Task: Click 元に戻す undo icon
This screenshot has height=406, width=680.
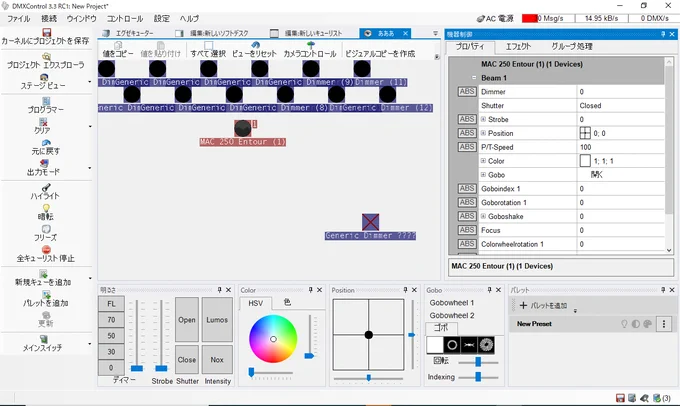Action: (x=46, y=143)
